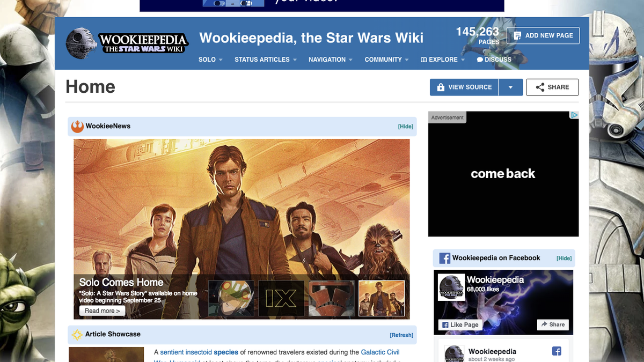Click the Wookieepedia Facebook page avatar
Image resolution: width=644 pixels, height=362 pixels.
pos(451,287)
